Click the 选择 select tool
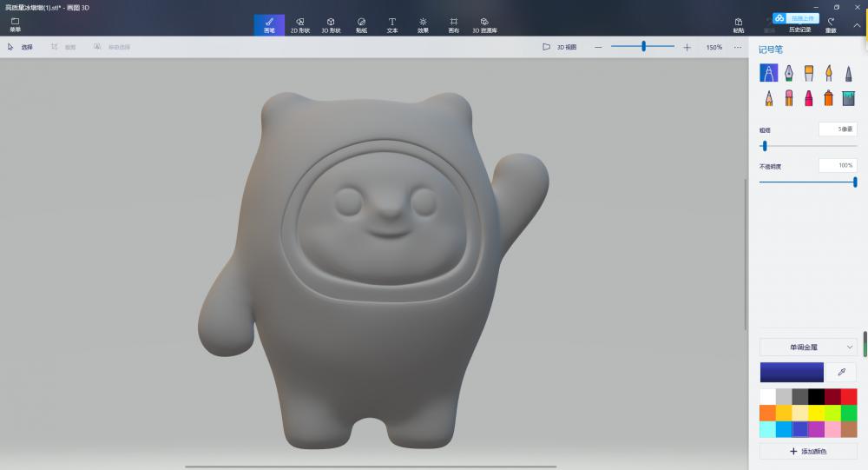868x470 pixels. pyautogui.click(x=20, y=47)
